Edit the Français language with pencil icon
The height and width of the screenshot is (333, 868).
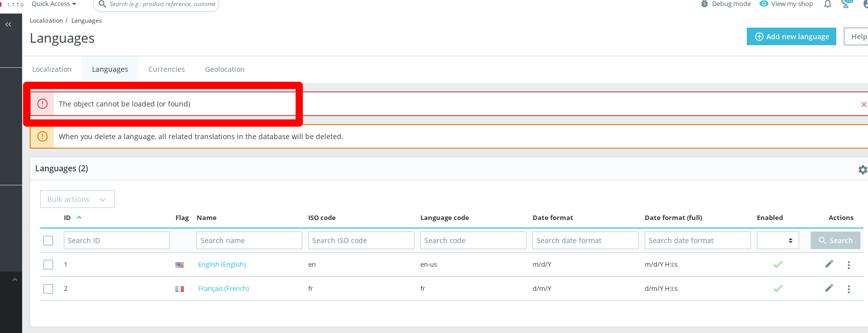tap(829, 288)
